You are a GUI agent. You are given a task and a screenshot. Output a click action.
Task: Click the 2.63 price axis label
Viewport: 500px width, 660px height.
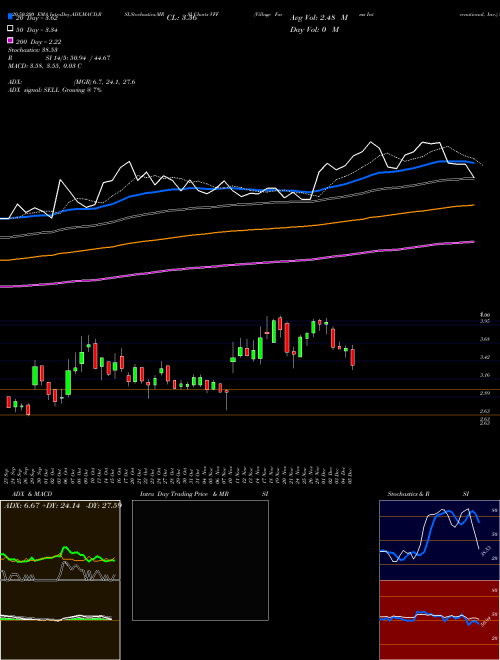tap(485, 411)
